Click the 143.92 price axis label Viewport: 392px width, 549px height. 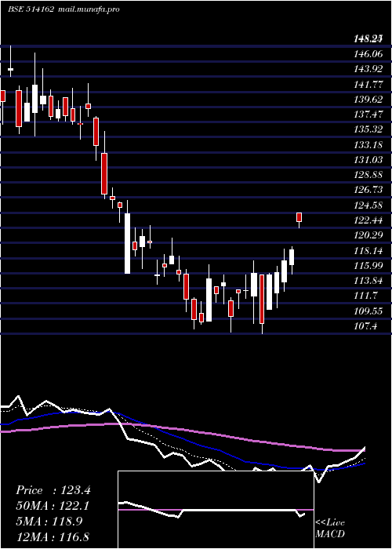[368, 69]
